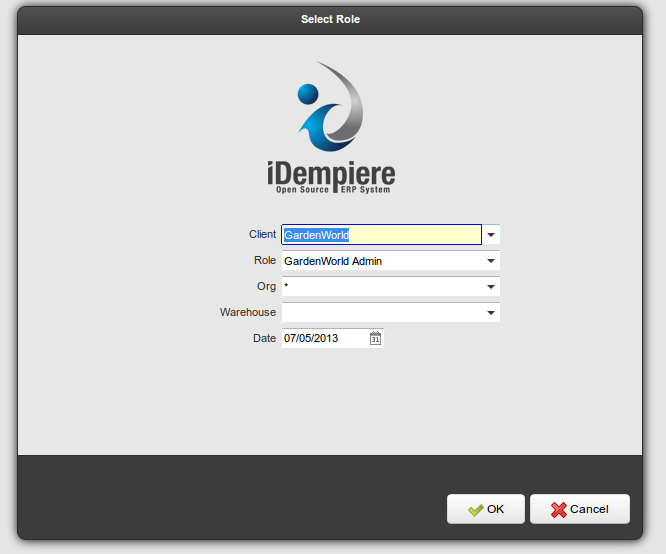This screenshot has height=554, width=666.
Task: Click the Role field showing GardenWorld Admin
Action: (381, 261)
